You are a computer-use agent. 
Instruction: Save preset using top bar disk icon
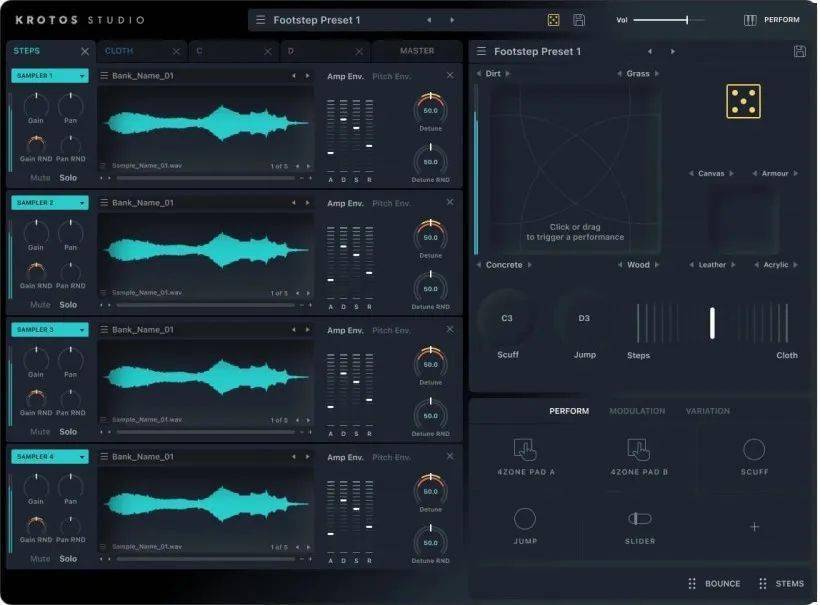coord(579,20)
